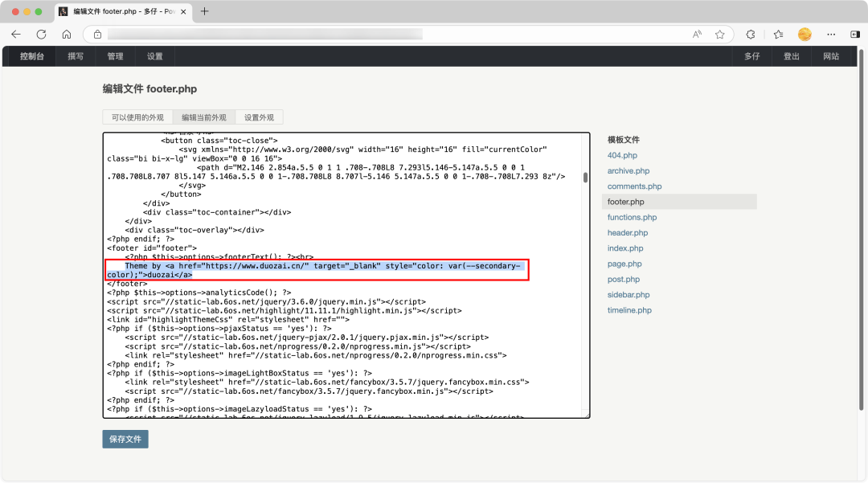Click the jquery.fancybox.min.css line
The image size is (868, 483).
326,383
